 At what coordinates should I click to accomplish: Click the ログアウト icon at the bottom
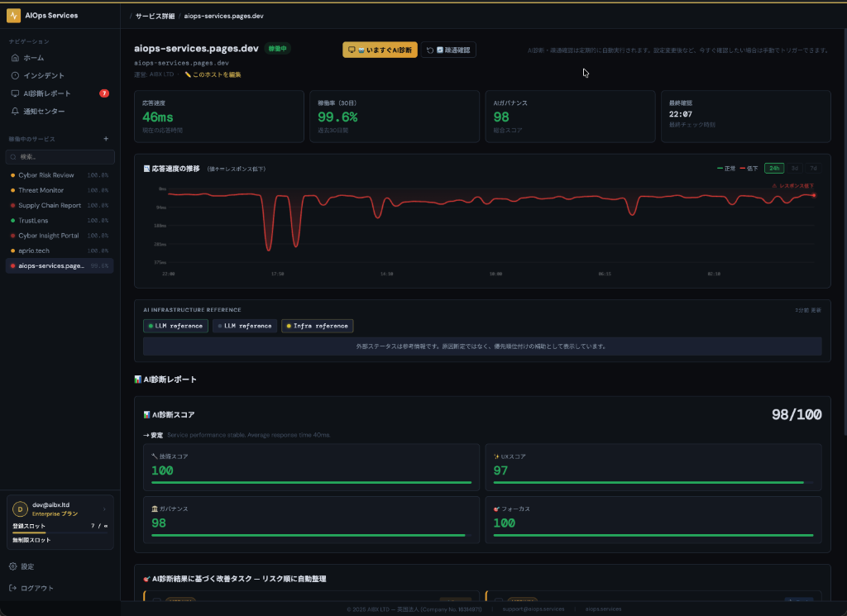pos(12,588)
